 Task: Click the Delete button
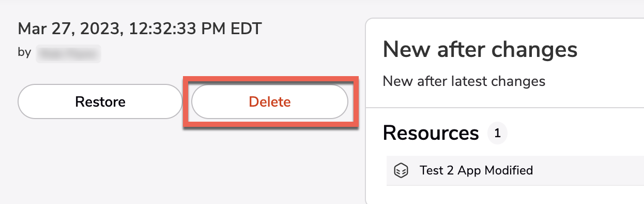[x=270, y=102]
